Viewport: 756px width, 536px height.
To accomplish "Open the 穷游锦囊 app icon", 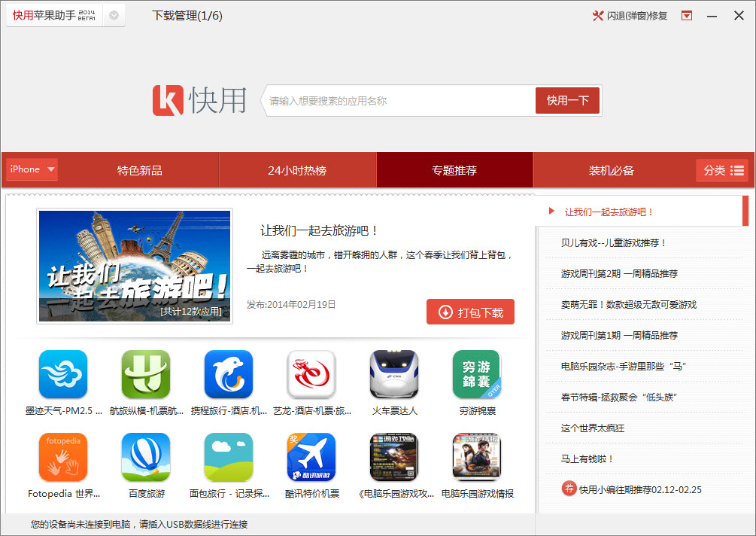I will [x=477, y=374].
